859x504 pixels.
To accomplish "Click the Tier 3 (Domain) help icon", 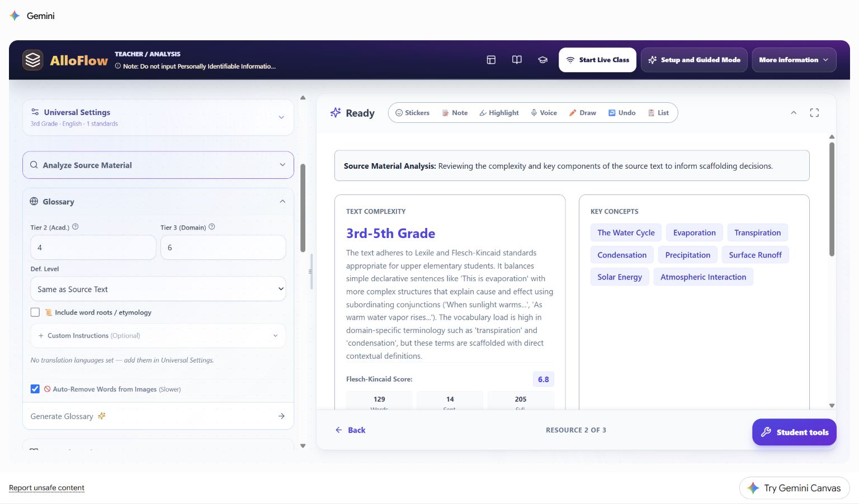I will pos(211,227).
